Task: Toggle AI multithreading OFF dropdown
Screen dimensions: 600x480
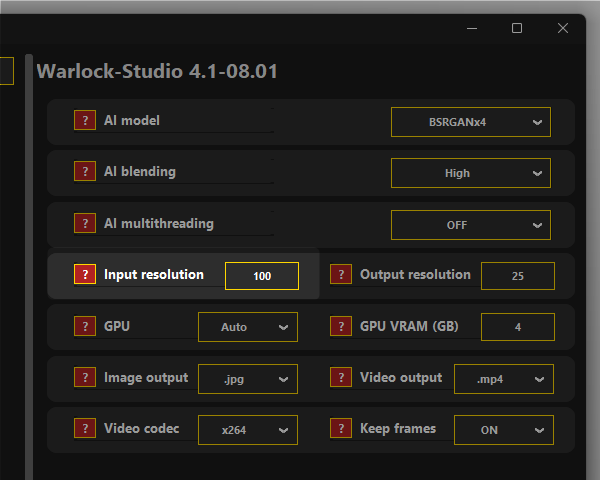Action: [470, 225]
